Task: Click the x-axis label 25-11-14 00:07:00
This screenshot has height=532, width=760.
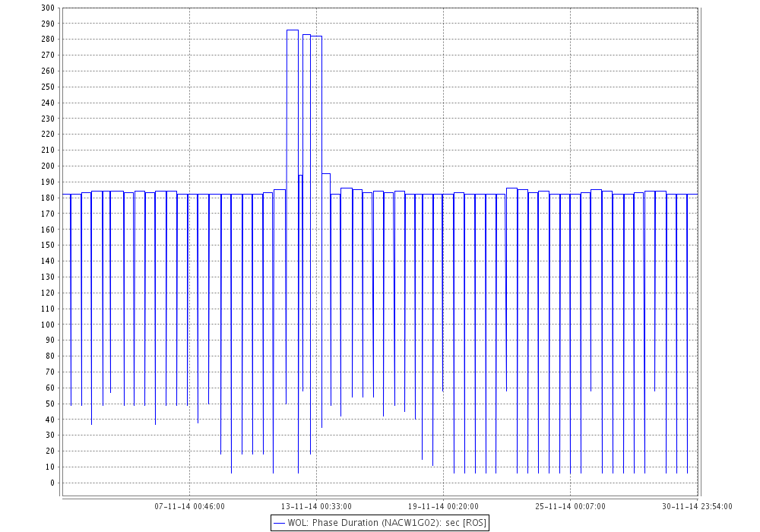Action: (570, 507)
